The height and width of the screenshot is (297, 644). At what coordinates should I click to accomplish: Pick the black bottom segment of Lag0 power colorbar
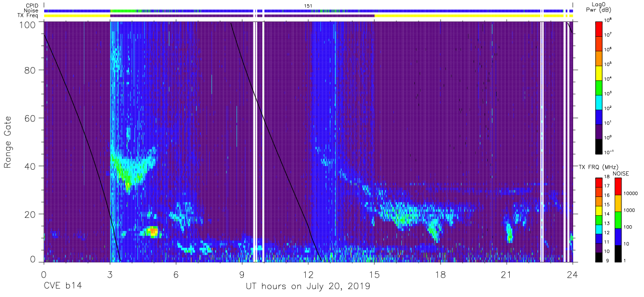[599, 146]
